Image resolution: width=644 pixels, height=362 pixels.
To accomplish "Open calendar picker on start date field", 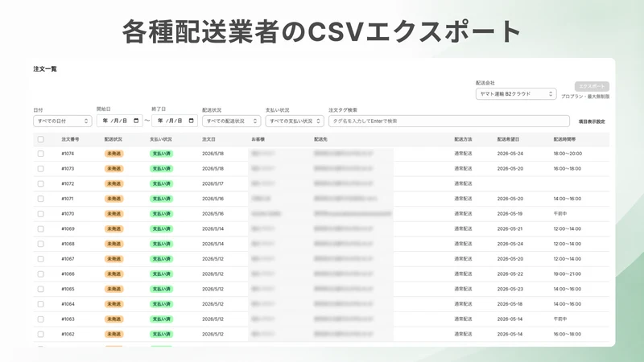I will coord(136,121).
